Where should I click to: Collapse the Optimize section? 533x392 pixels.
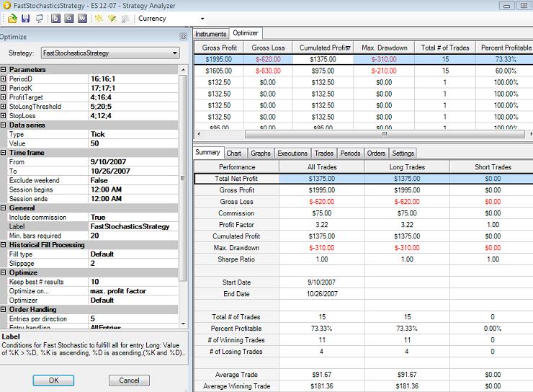coord(3,272)
